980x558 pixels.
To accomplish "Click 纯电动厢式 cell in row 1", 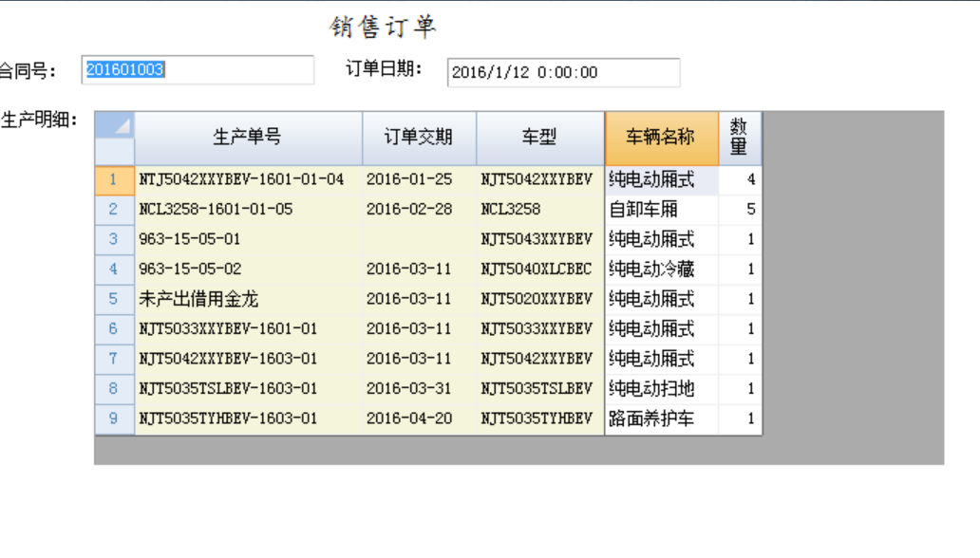I will 662,180.
